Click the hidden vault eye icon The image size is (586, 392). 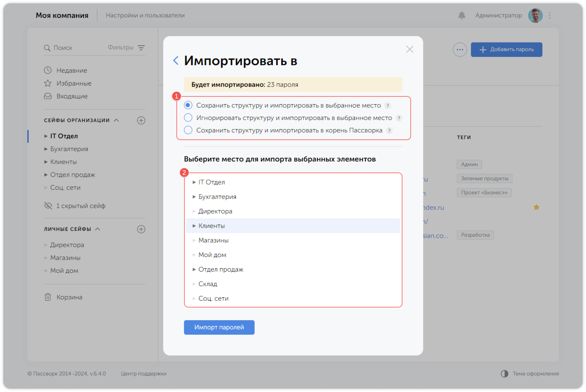click(x=48, y=206)
